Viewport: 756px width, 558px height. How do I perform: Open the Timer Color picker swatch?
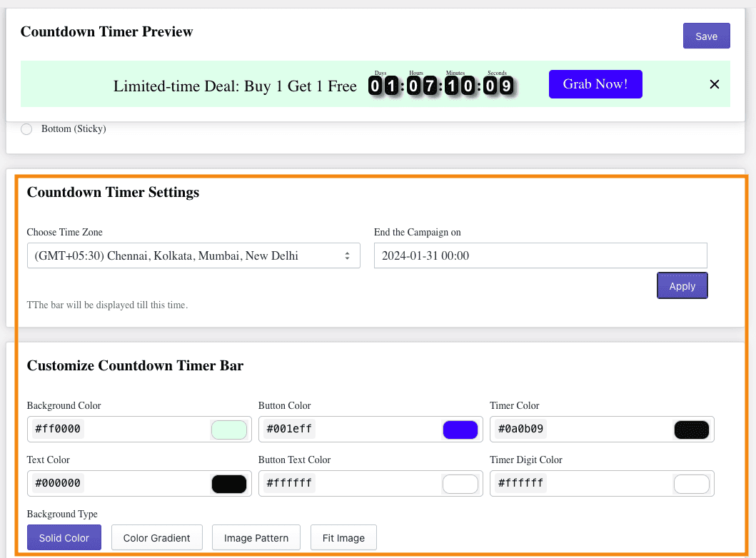click(691, 429)
